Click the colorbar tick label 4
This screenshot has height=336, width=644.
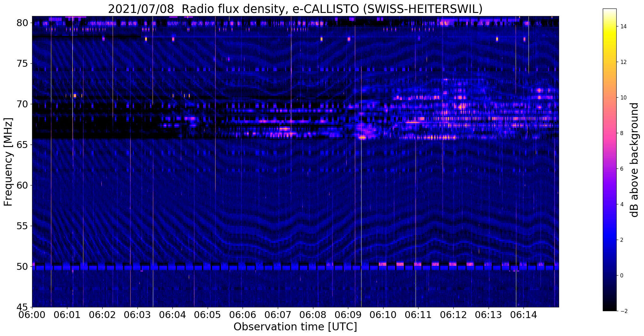pyautogui.click(x=621, y=205)
